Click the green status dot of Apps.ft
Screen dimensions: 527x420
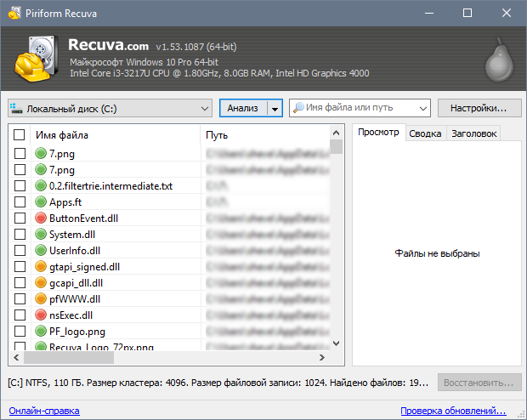click(41, 201)
